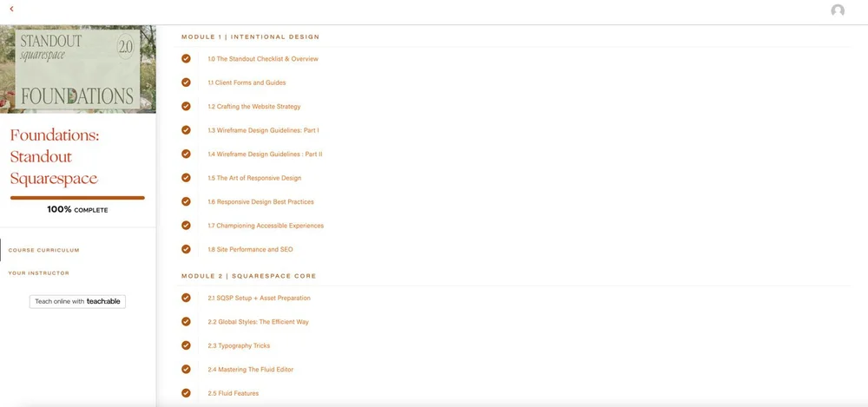Open lesson 1.2 Crafting the Website Strategy
868x407 pixels.
pos(254,107)
